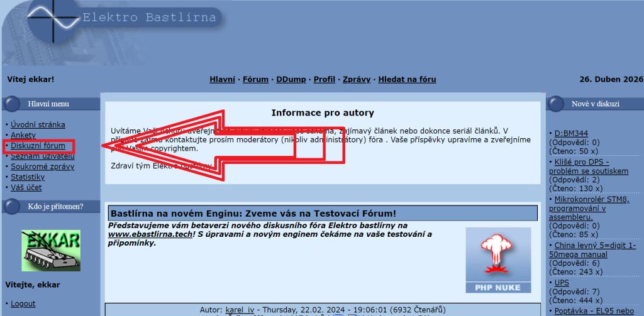The image size is (644, 316).
Task: Open Fórum in the top navigation
Action: pos(255,79)
